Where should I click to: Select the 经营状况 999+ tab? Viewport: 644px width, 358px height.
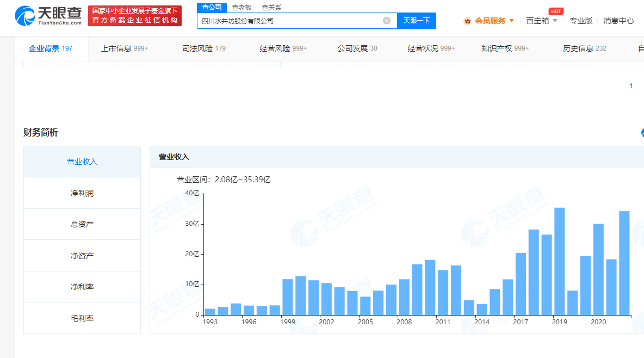point(431,48)
